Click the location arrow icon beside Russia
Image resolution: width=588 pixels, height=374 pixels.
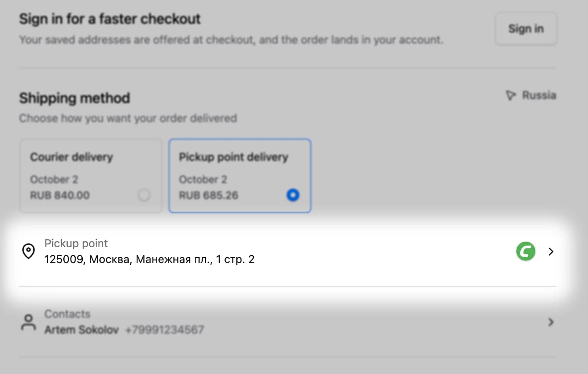click(x=511, y=95)
